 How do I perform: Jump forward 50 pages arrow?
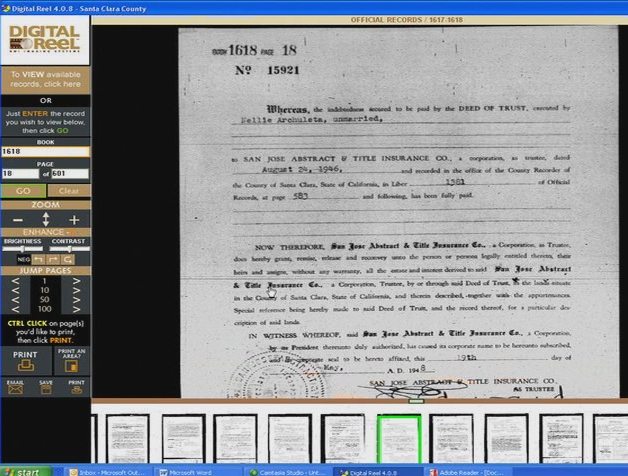point(76,300)
